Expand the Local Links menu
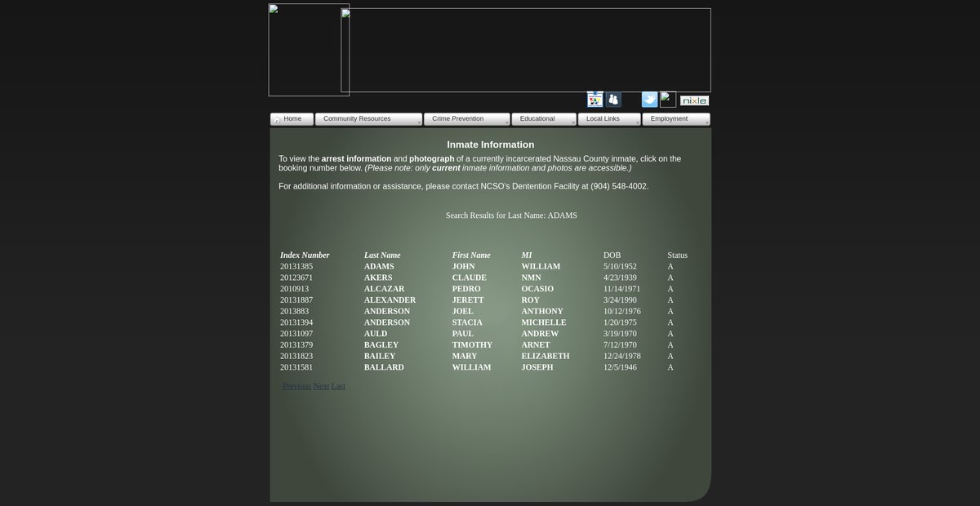The width and height of the screenshot is (980, 506). tap(609, 119)
